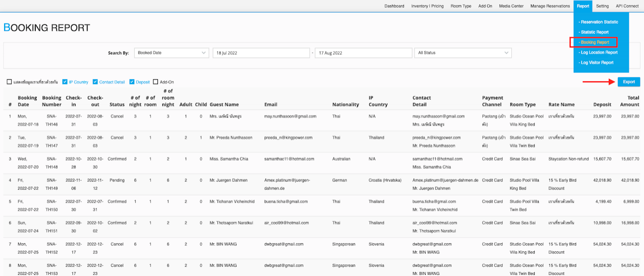Click the API Connect menu item

(627, 6)
